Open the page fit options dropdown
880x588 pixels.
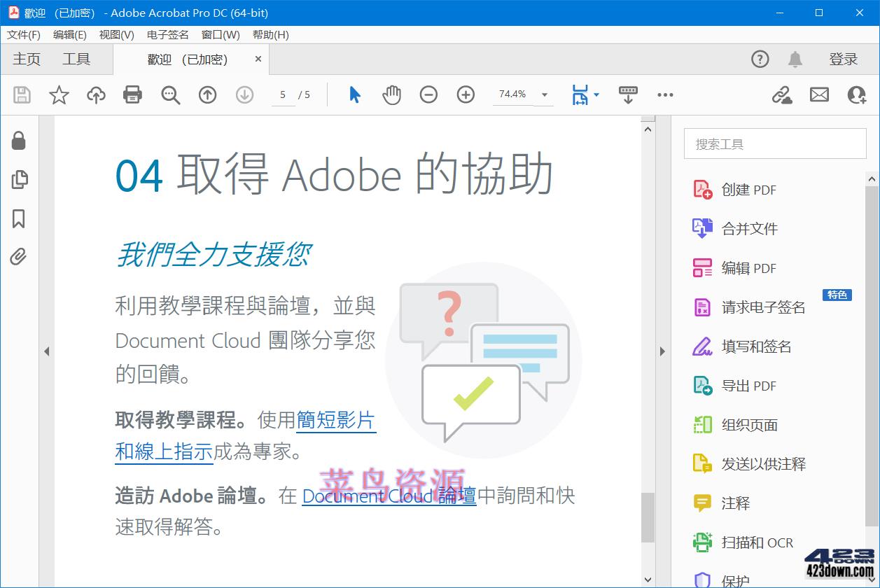[x=596, y=94]
